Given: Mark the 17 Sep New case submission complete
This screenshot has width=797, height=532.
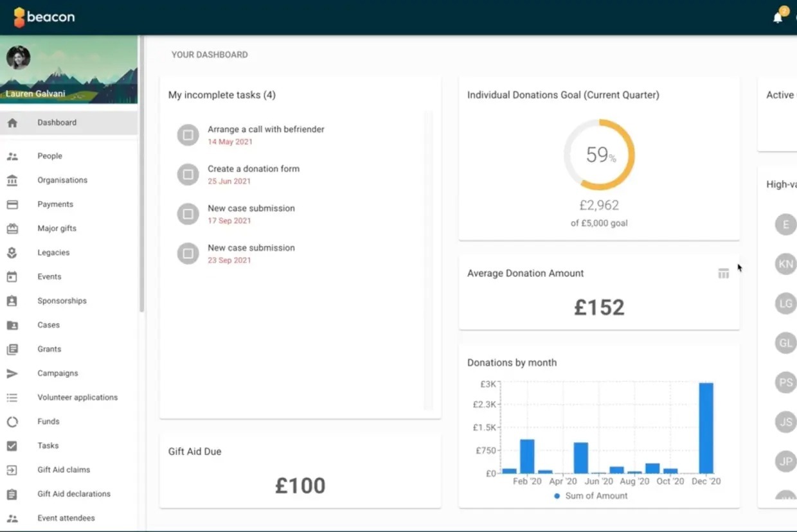Looking at the screenshot, I should coord(188,214).
